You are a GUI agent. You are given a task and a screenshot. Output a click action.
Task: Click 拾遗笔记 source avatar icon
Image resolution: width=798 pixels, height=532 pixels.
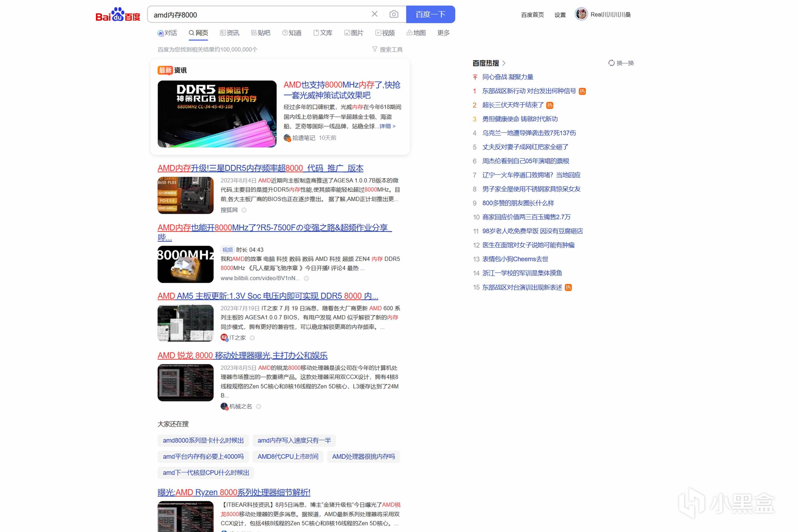(287, 138)
